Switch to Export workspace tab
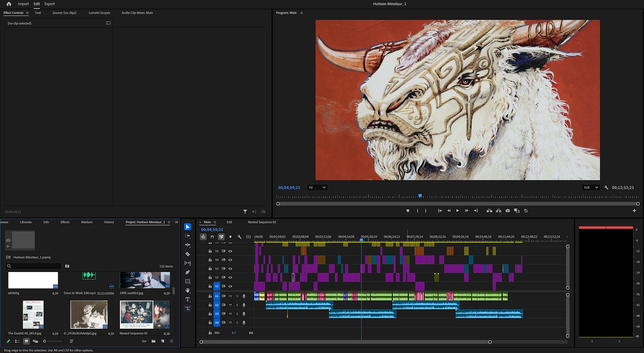 point(50,4)
